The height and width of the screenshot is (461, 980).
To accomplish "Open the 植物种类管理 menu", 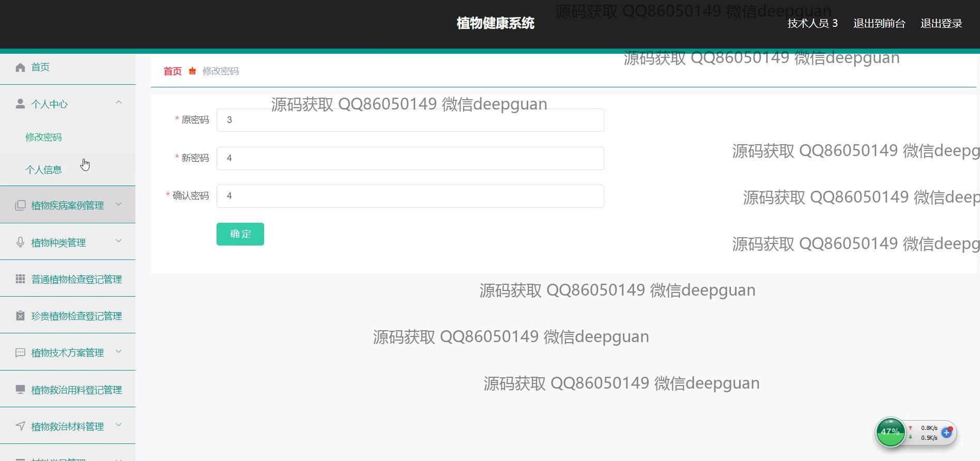I will tap(68, 242).
